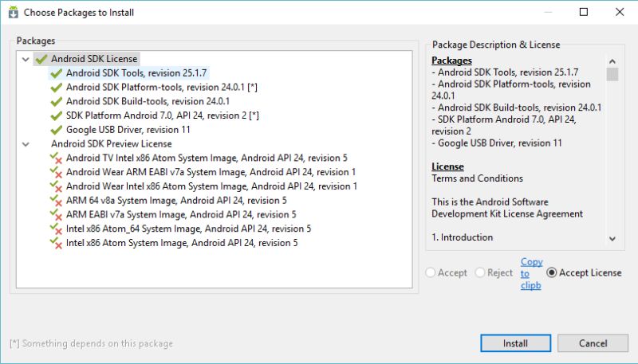Select Intel x86 Atom_64 System Image row
Viewport: 638px width, 364px height.
(188, 229)
